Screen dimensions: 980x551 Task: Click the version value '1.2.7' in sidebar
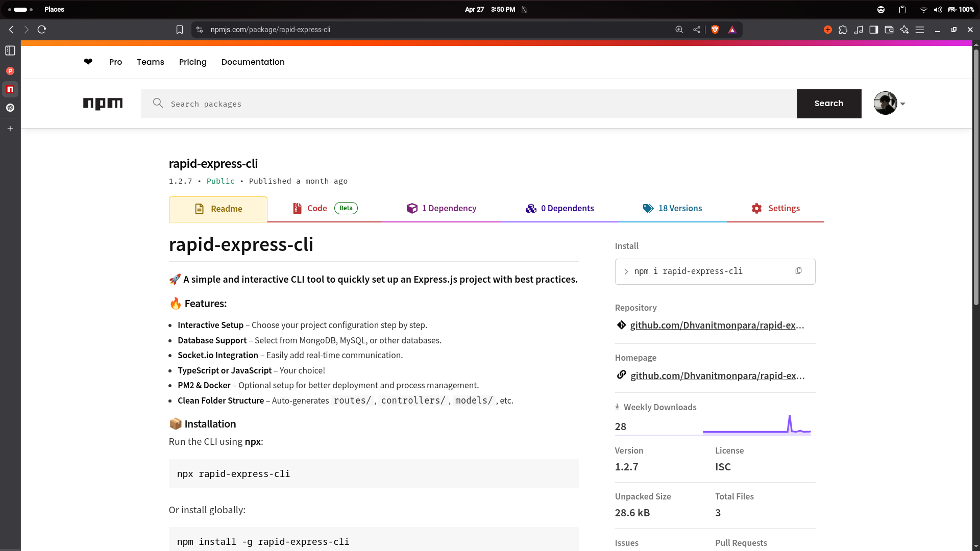[x=626, y=467]
